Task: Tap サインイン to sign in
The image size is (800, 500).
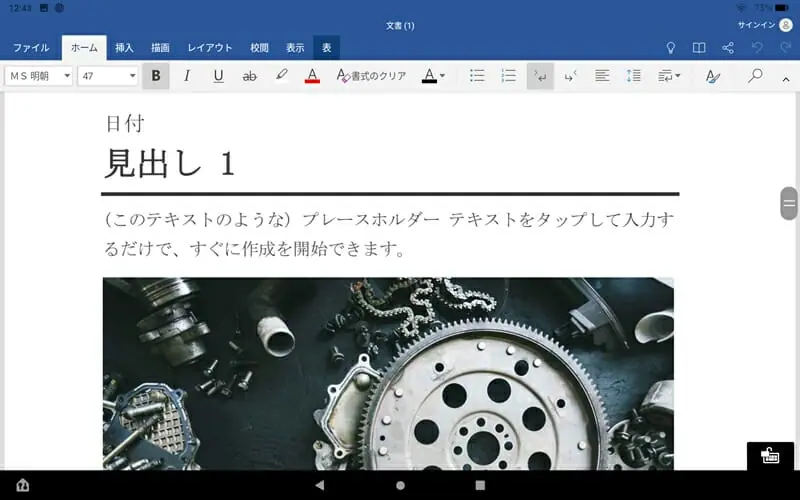Action: tap(758, 25)
